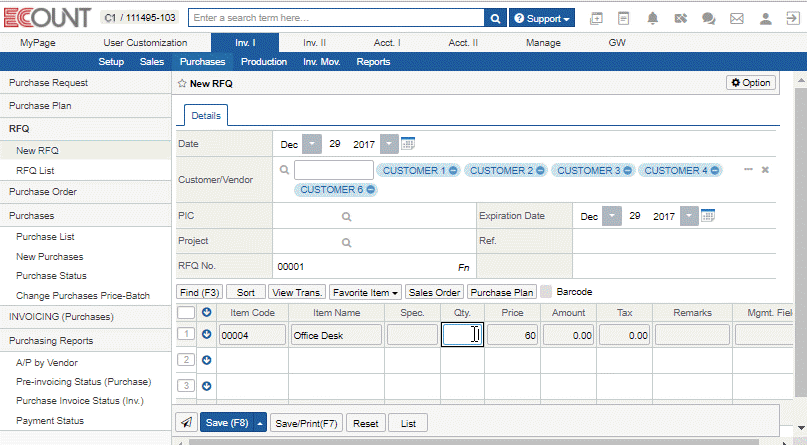Select row 1 number box
Viewport: 807px width, 445px height.
click(x=186, y=334)
